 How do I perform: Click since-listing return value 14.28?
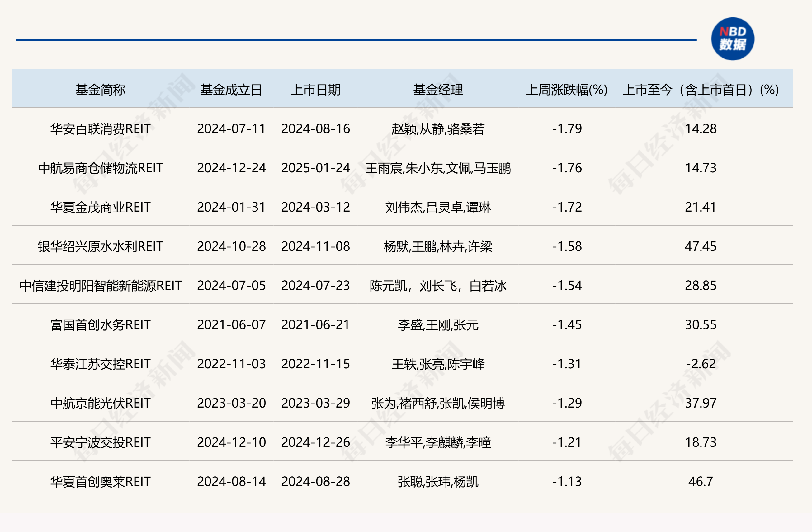(701, 129)
